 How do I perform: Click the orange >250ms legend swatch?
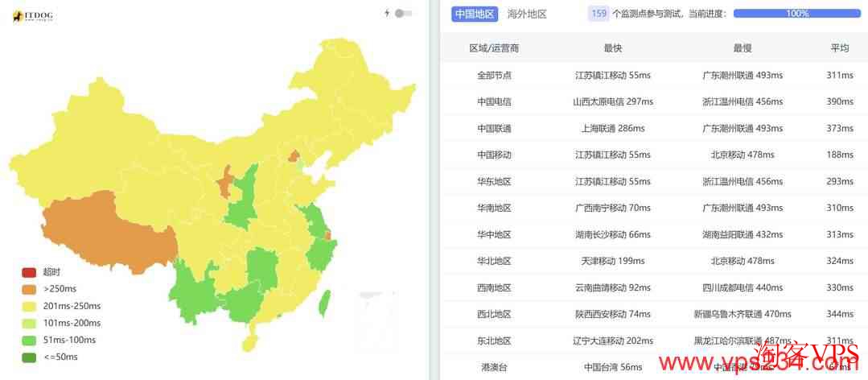click(29, 289)
